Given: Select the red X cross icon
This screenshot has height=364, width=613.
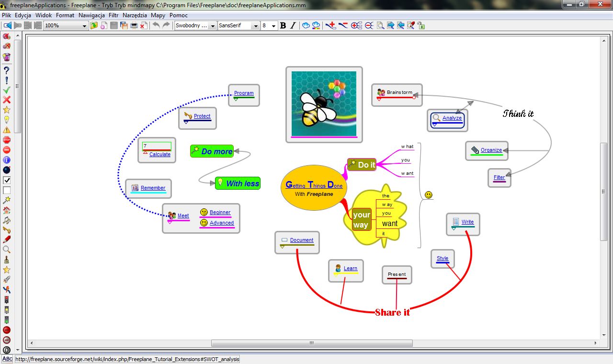Looking at the screenshot, I should pyautogui.click(x=7, y=100).
